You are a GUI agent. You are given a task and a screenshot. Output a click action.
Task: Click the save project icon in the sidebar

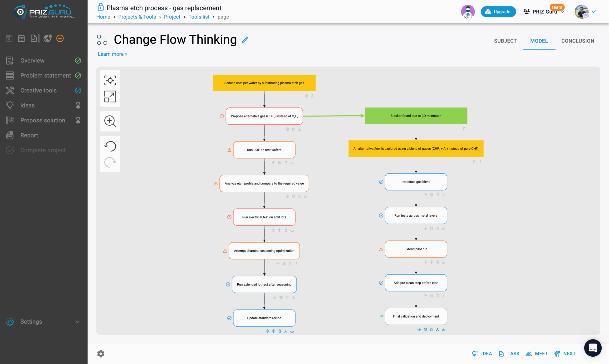(x=9, y=38)
